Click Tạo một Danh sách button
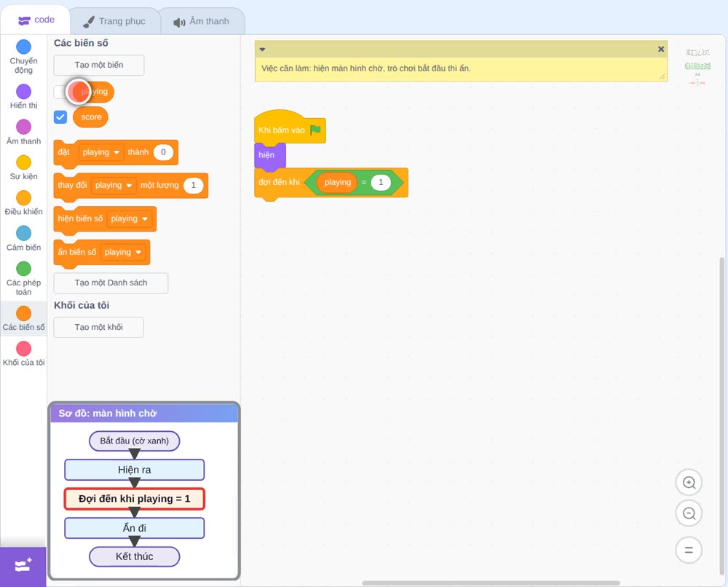This screenshot has width=728, height=587. [x=111, y=283]
